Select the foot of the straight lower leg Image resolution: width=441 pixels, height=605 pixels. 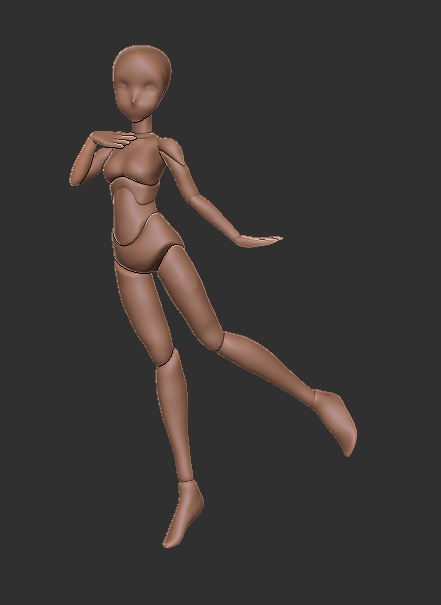[184, 513]
